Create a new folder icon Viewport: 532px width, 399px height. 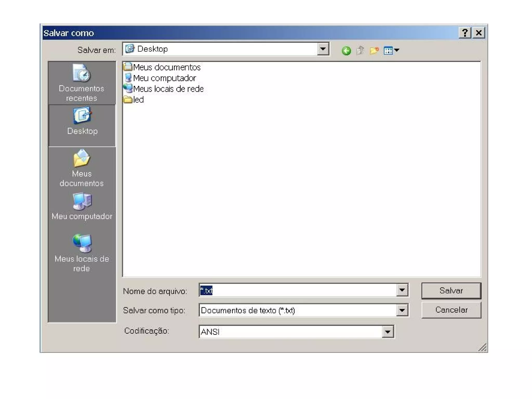coord(374,50)
